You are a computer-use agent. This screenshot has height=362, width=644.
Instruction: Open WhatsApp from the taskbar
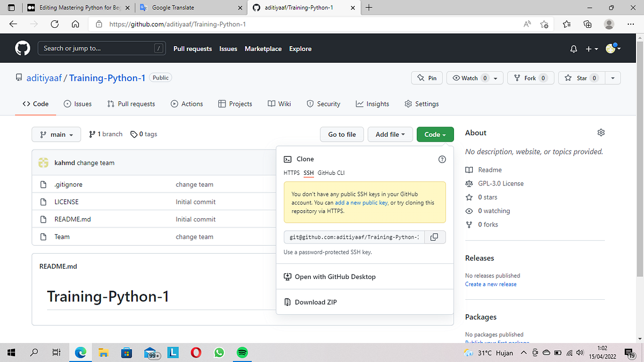click(x=219, y=352)
